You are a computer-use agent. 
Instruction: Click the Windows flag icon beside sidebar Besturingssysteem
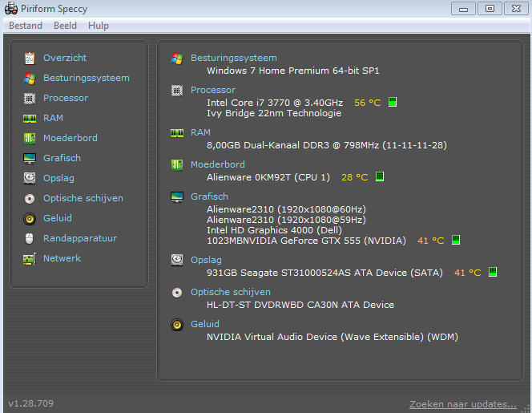(x=30, y=79)
